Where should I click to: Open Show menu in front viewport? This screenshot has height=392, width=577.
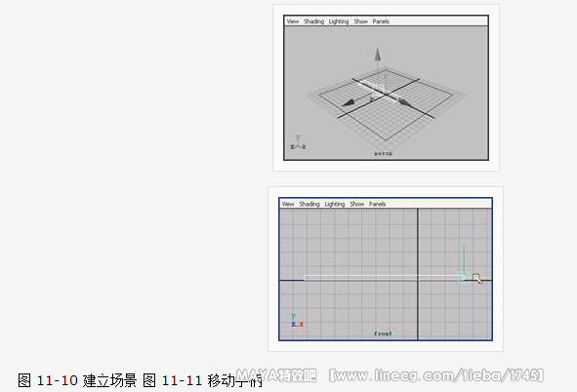click(356, 204)
